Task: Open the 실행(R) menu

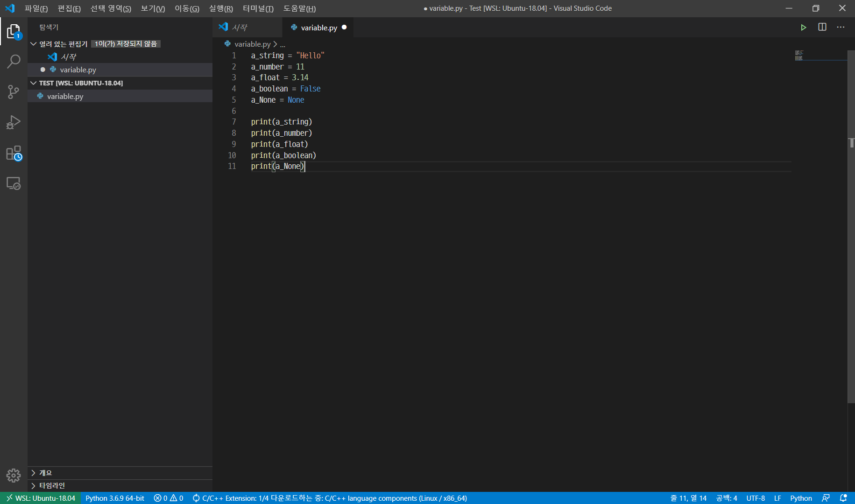Action: 221,8
